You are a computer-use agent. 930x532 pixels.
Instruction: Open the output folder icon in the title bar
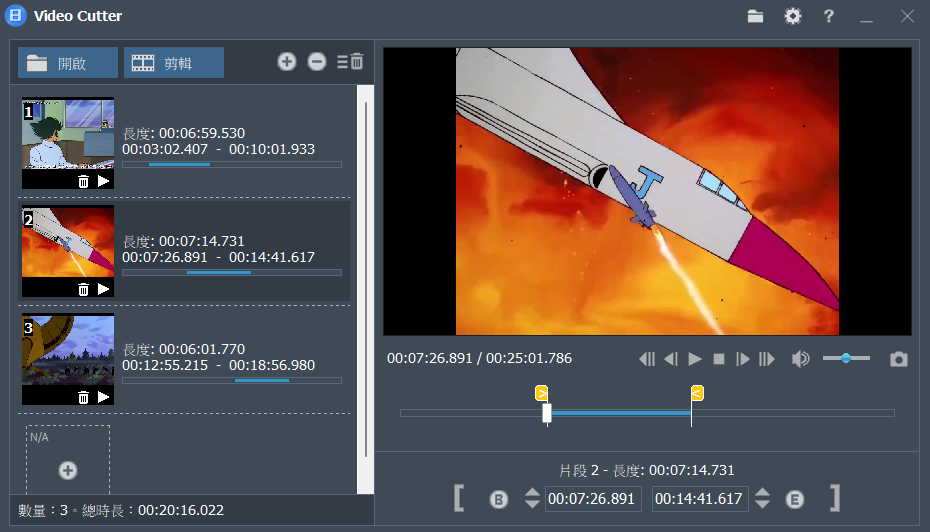(x=755, y=16)
